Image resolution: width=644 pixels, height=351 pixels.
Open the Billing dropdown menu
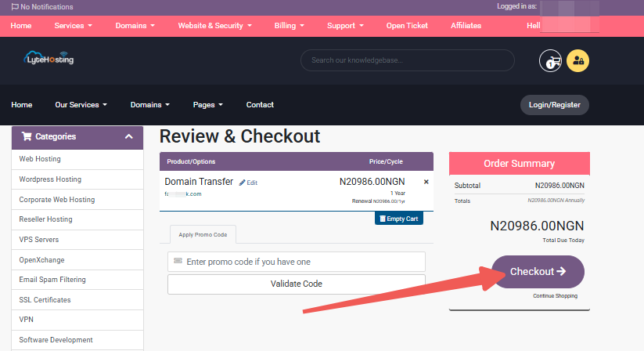click(290, 26)
